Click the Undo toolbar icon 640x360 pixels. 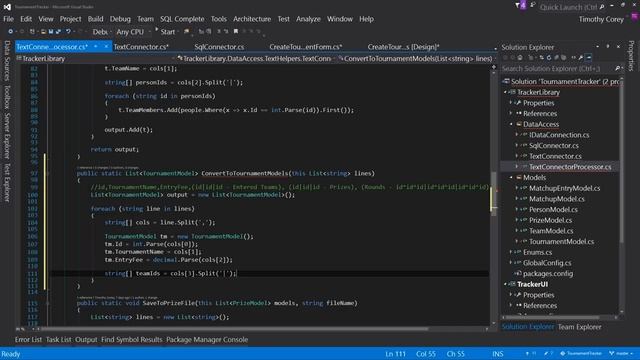[69, 31]
